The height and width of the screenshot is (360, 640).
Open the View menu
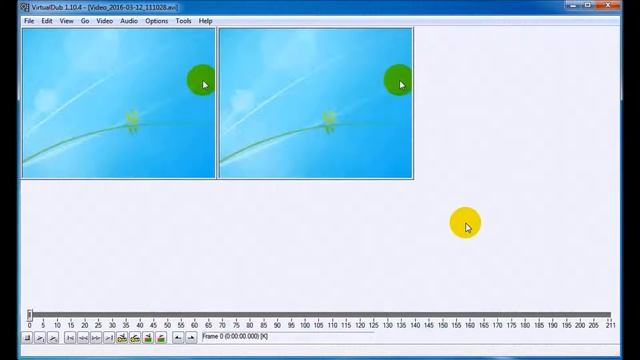(x=67, y=21)
